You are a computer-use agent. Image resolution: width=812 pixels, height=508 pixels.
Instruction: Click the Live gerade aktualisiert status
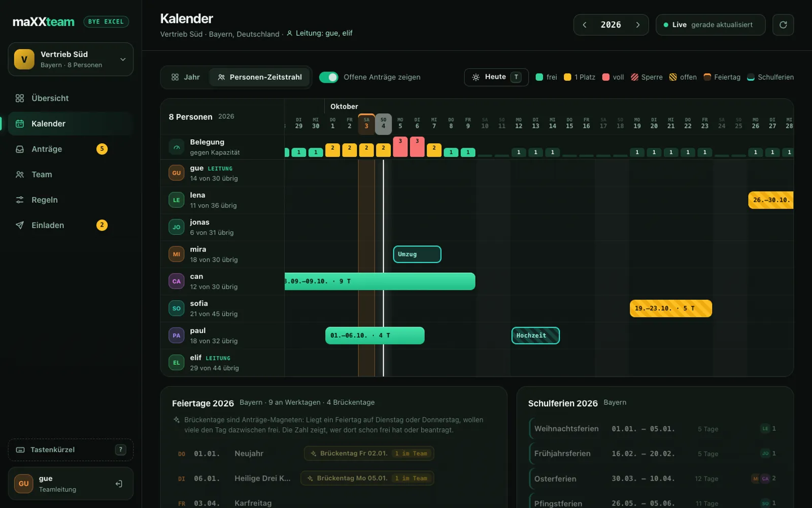[x=710, y=25]
